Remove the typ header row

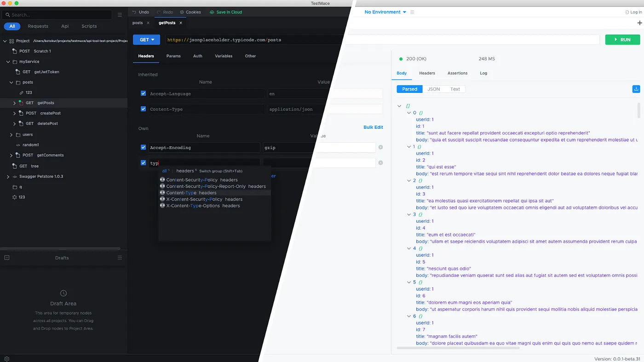[380, 163]
